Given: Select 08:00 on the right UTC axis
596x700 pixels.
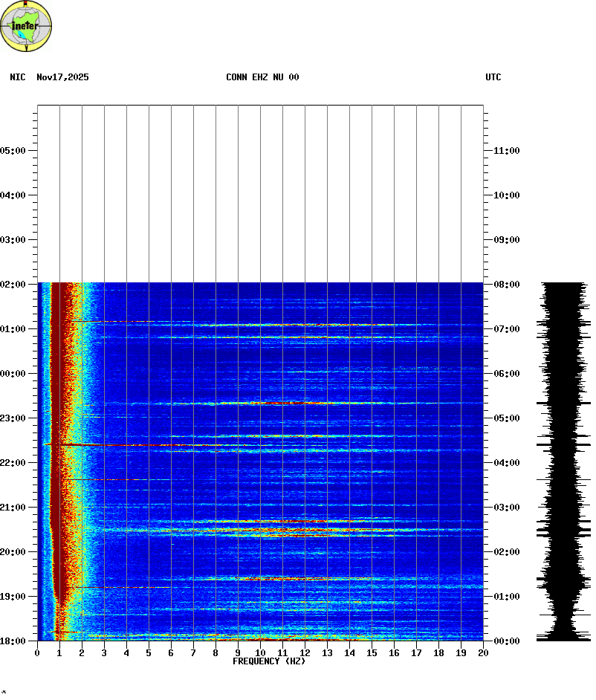Looking at the screenshot, I should click(506, 285).
